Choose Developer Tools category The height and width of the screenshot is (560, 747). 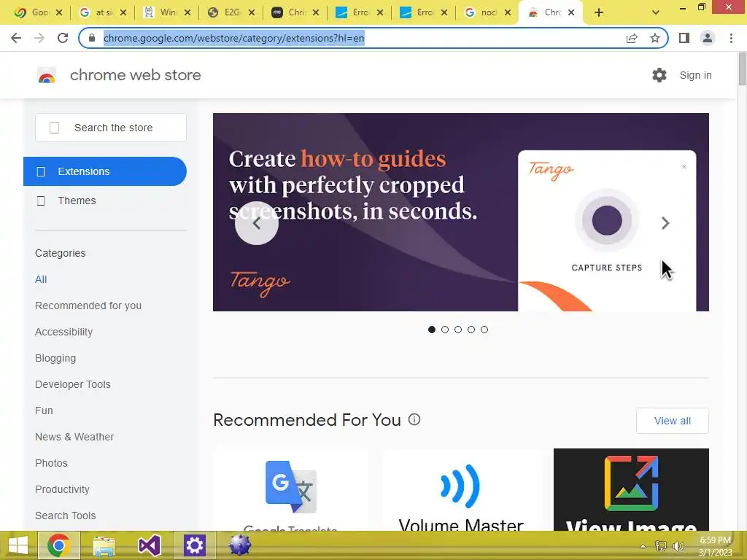coord(73,384)
